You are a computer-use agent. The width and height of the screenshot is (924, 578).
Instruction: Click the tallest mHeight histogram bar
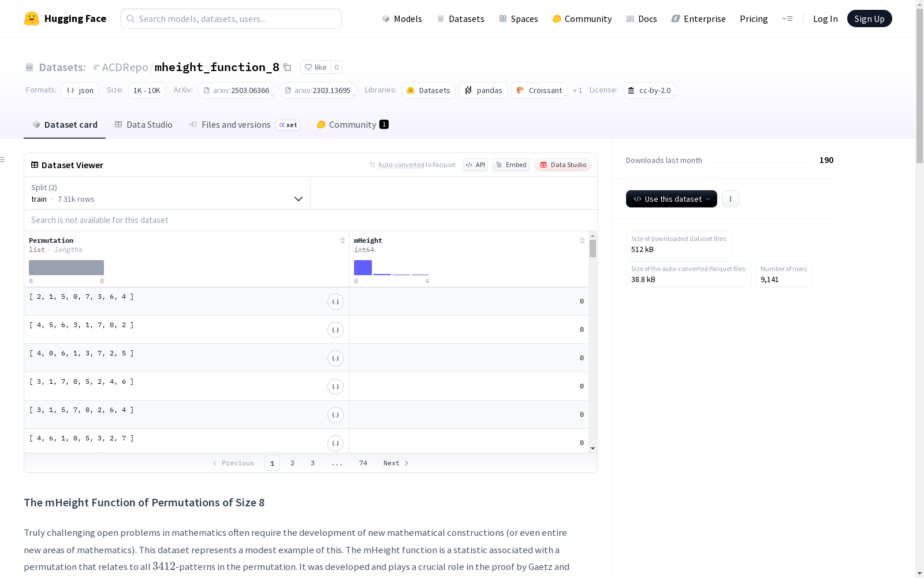363,268
